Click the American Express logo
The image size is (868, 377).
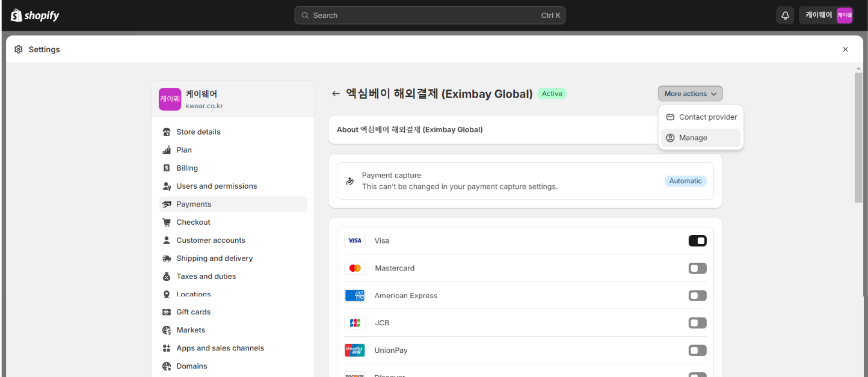coord(355,295)
